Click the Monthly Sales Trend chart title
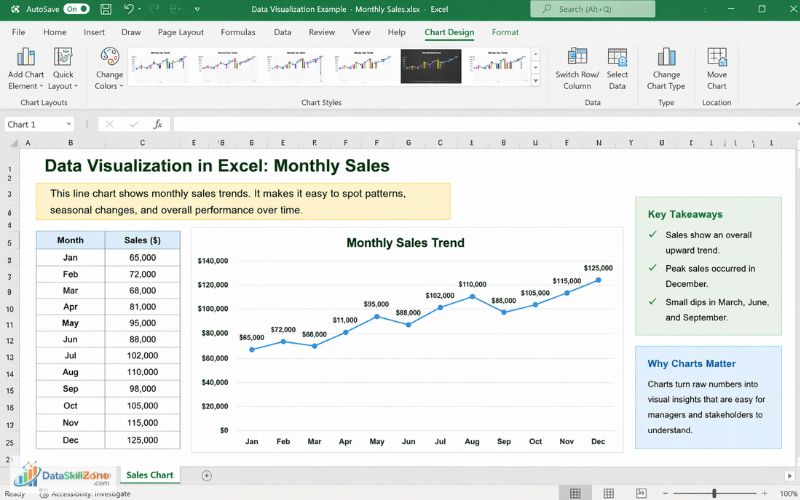This screenshot has height=500, width=800. (405, 243)
